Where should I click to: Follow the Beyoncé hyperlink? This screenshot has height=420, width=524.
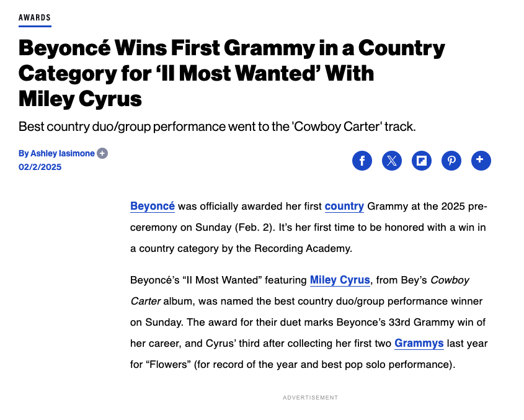153,206
